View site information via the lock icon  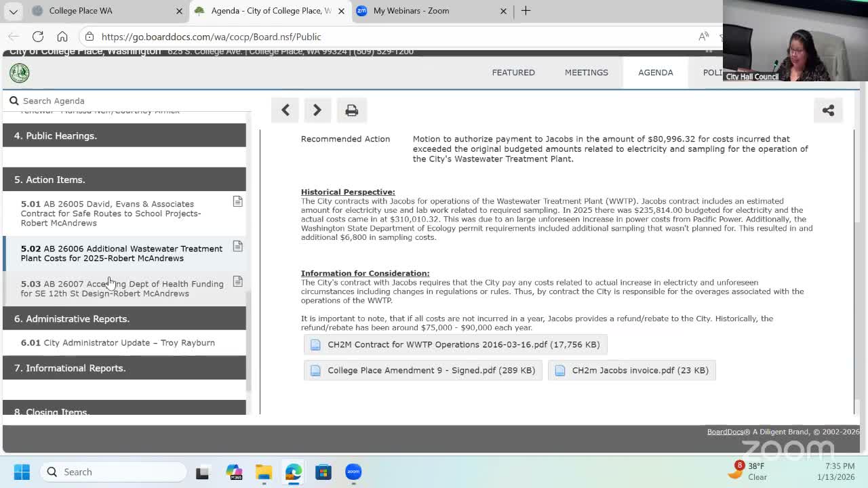click(90, 37)
